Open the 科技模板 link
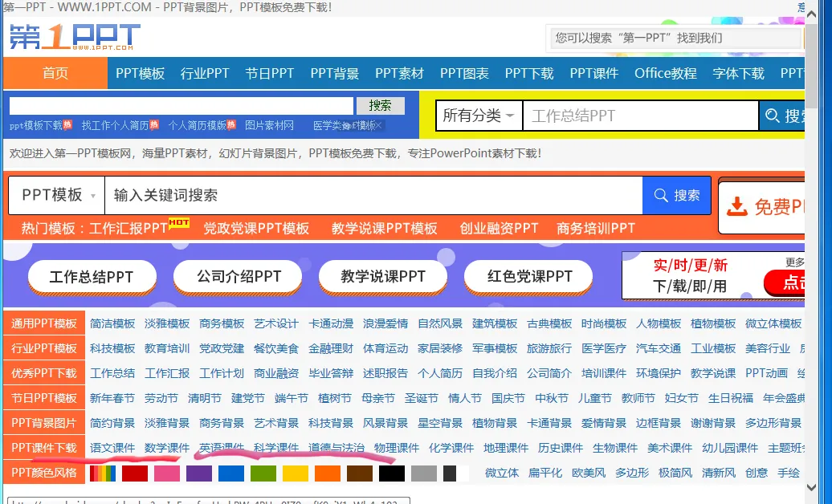Screen dimensions: 832x504 (112, 348)
